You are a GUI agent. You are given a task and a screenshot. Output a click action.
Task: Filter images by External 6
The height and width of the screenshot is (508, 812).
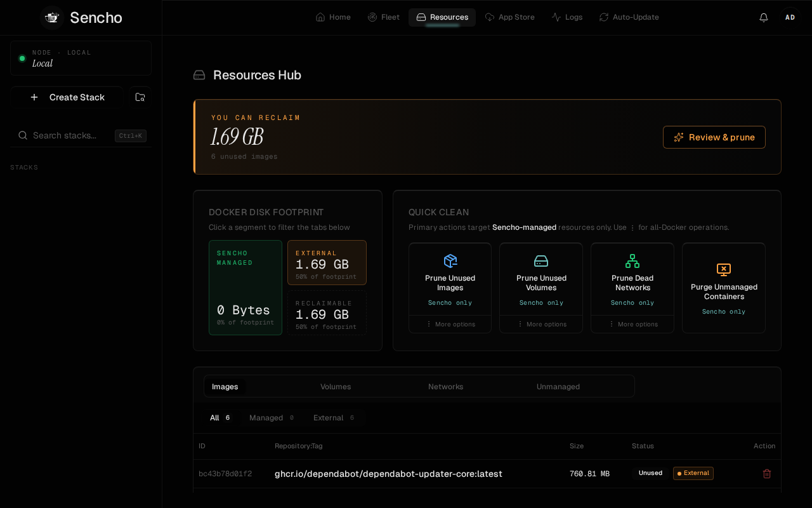(x=334, y=418)
